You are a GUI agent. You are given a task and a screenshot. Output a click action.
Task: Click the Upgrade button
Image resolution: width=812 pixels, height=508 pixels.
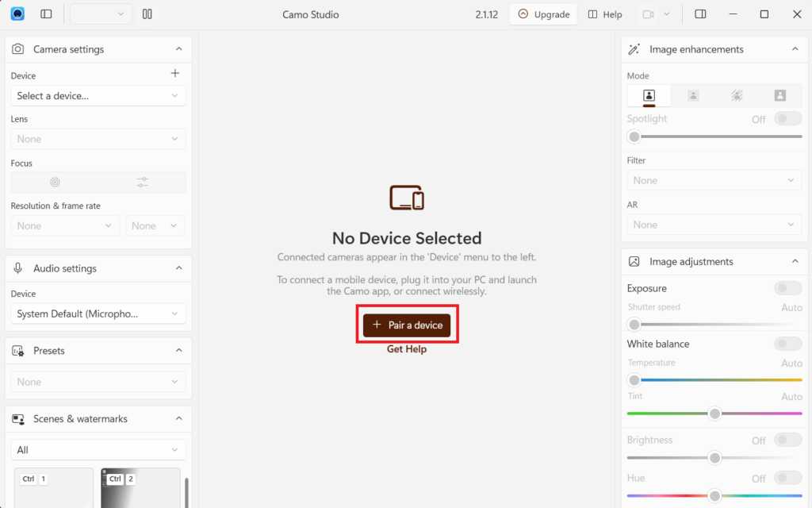click(x=543, y=14)
